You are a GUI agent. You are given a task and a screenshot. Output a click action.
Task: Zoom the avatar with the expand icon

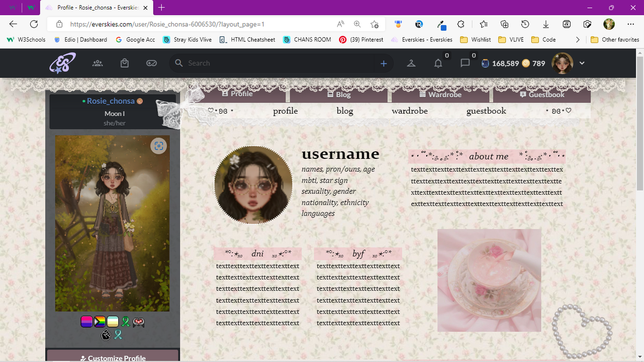158,146
